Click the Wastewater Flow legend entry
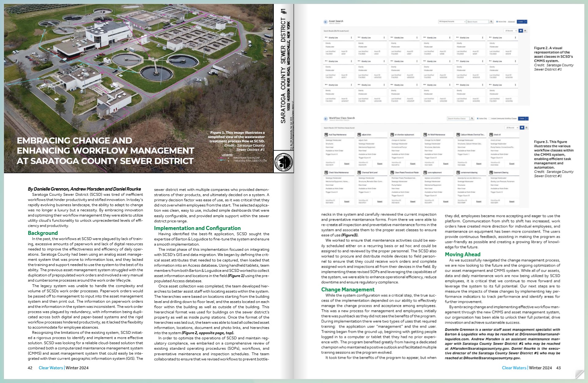 (x=246, y=158)
